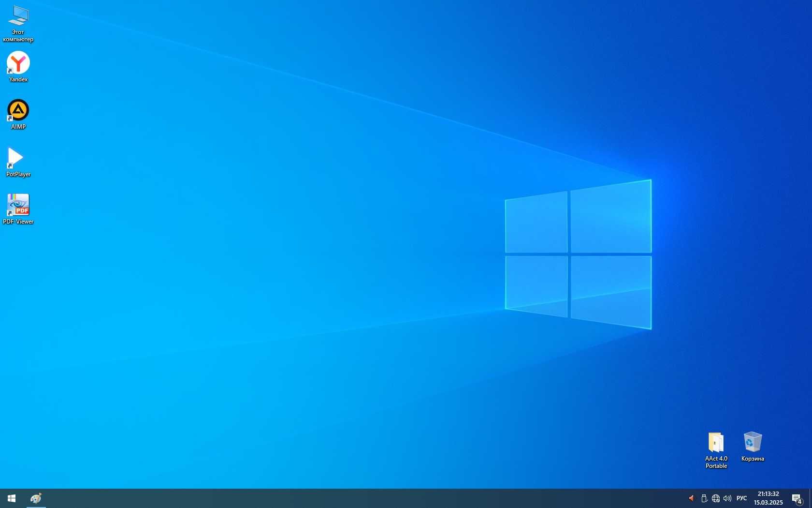Open the safely remove USB tray icon
Viewport: 812px width, 508px height.
pos(704,498)
